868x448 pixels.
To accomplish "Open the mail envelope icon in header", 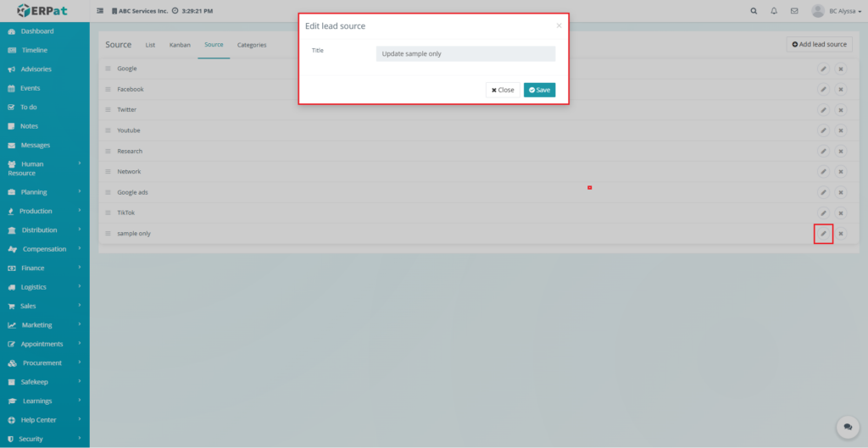I will click(794, 11).
